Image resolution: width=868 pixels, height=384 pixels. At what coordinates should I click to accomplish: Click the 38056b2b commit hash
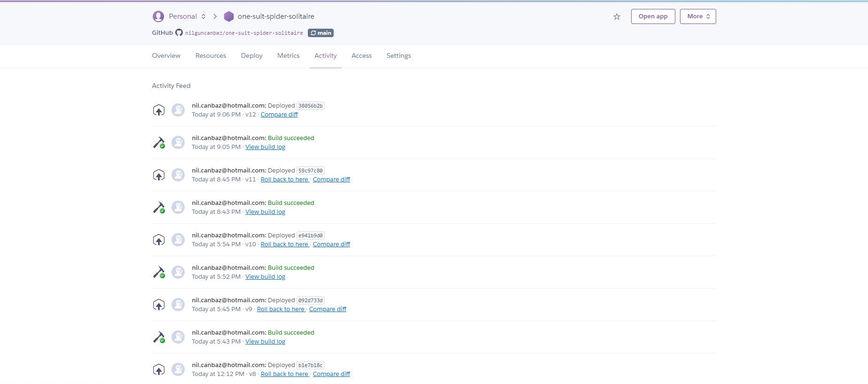click(311, 106)
